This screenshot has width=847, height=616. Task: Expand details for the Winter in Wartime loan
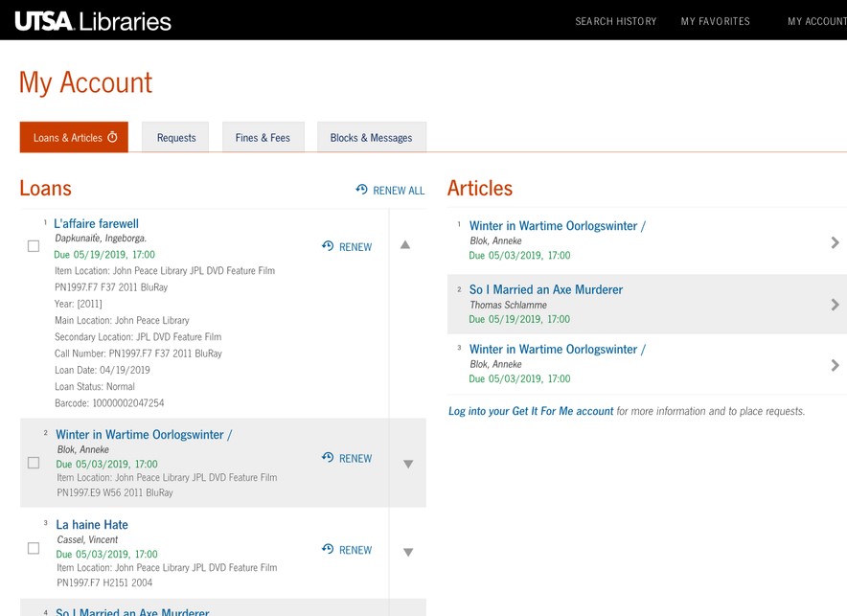(x=408, y=464)
